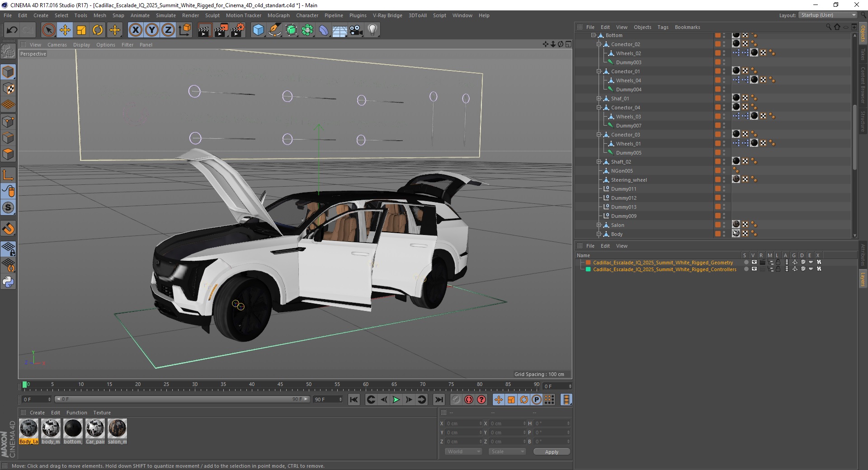Switch to Texture mode icon
Viewport: 868px width, 470px height.
8,89
